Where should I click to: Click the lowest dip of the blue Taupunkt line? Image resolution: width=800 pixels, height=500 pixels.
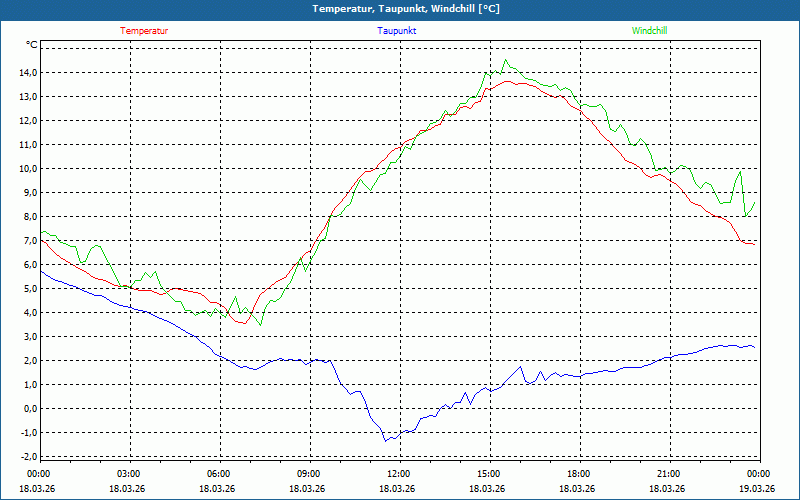click(x=386, y=440)
